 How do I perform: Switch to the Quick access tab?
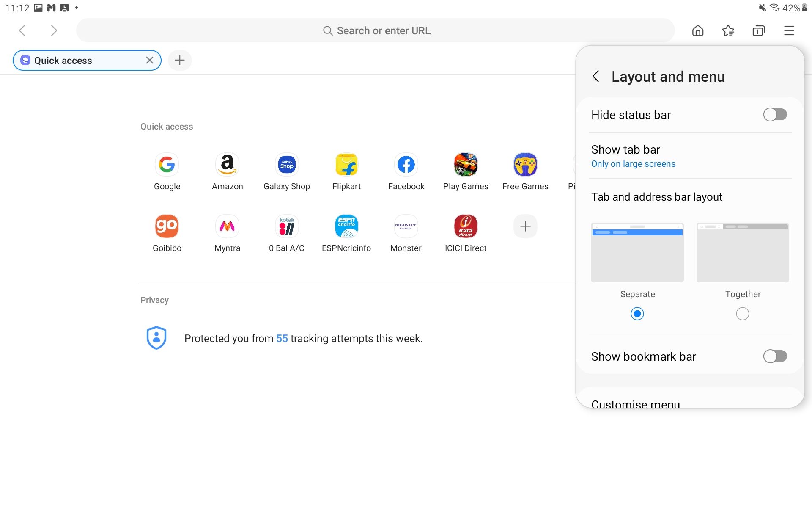(x=76, y=60)
